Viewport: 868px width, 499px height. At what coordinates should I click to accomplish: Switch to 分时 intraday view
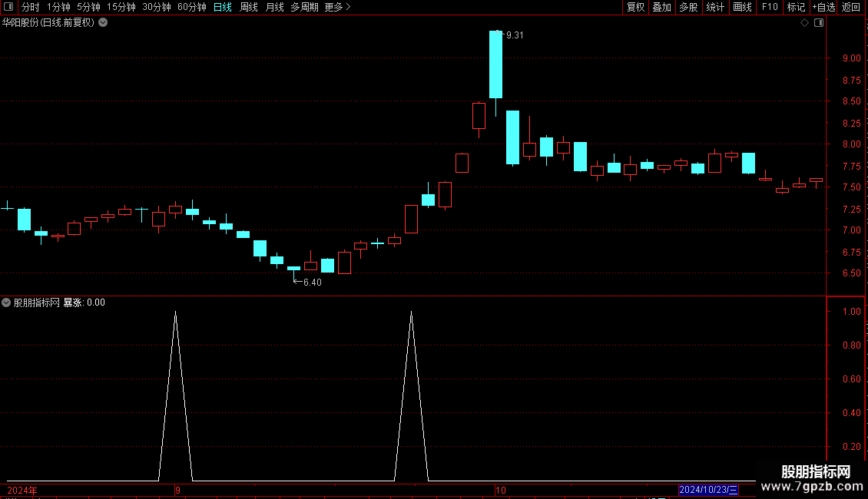[31, 7]
